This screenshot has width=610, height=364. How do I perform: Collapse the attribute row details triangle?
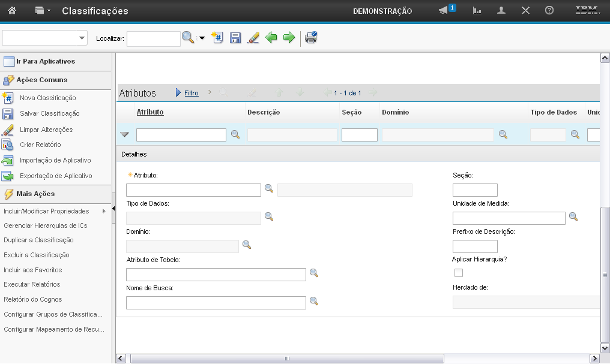pos(125,135)
